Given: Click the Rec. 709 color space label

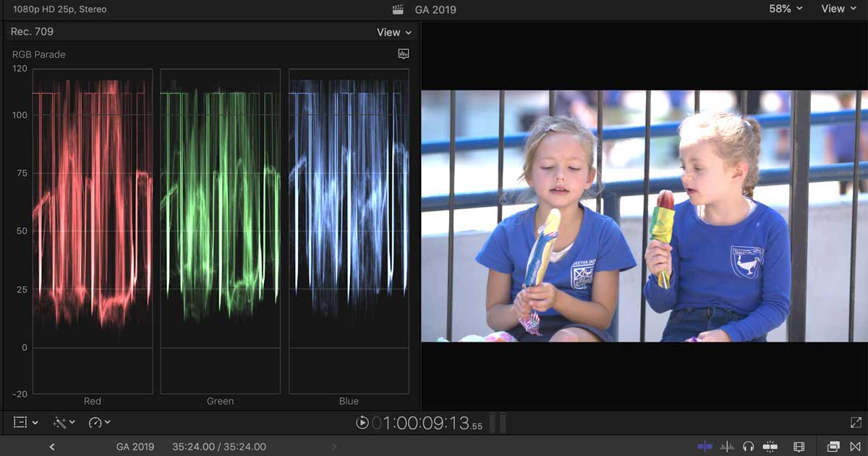Looking at the screenshot, I should point(32,32).
